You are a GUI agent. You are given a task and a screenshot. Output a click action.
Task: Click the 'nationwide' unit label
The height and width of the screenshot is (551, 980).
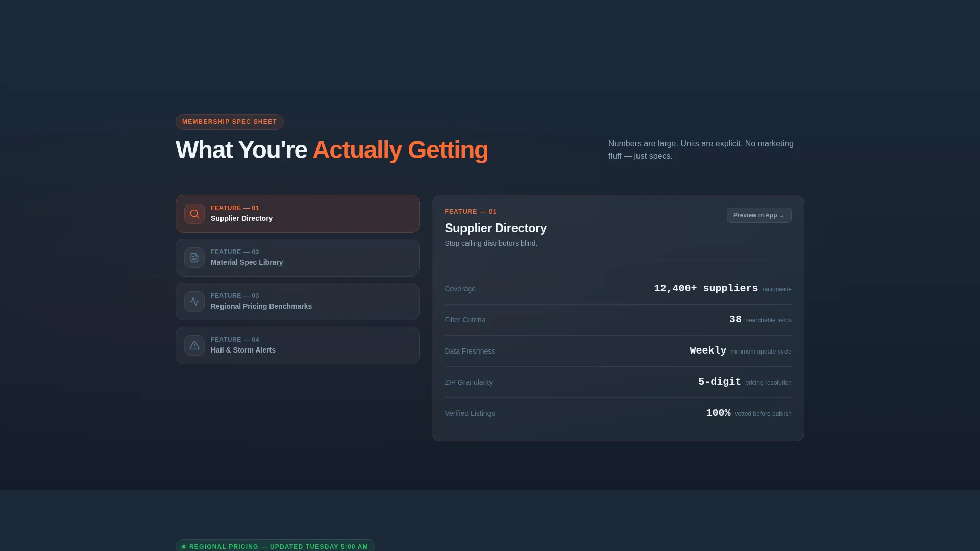tap(777, 289)
